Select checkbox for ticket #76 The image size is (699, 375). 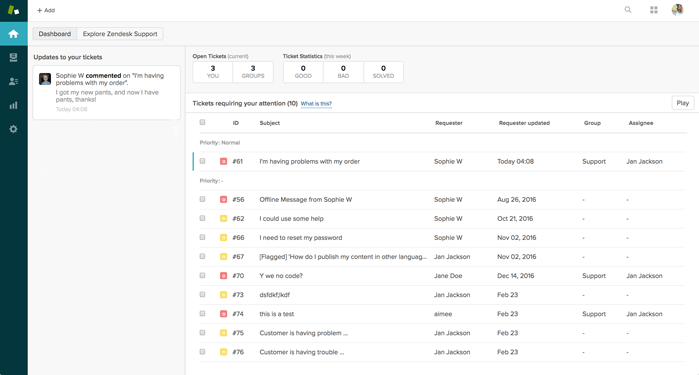(x=202, y=352)
